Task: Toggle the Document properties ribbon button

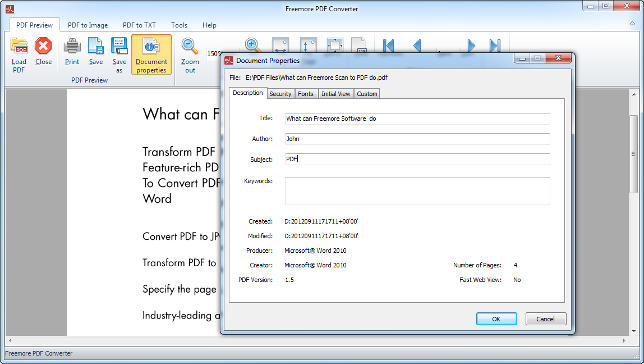Action: [151, 54]
